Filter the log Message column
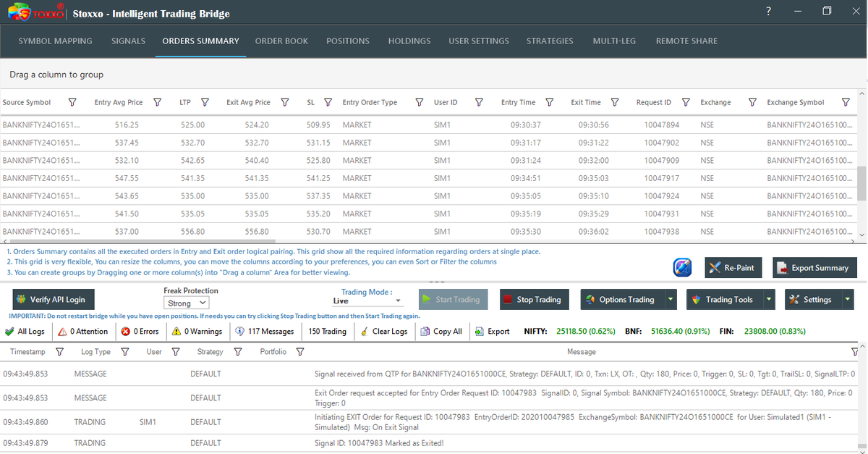Screen dimensions: 868x454 (855, 352)
